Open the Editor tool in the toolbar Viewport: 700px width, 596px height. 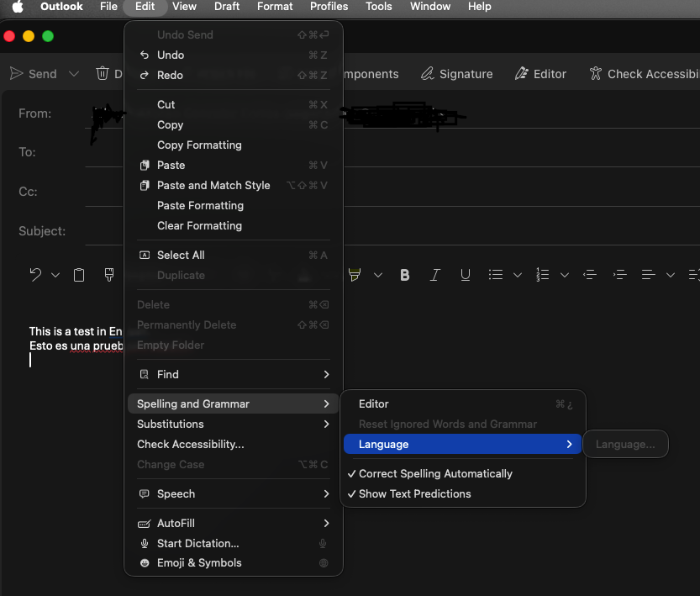(540, 74)
